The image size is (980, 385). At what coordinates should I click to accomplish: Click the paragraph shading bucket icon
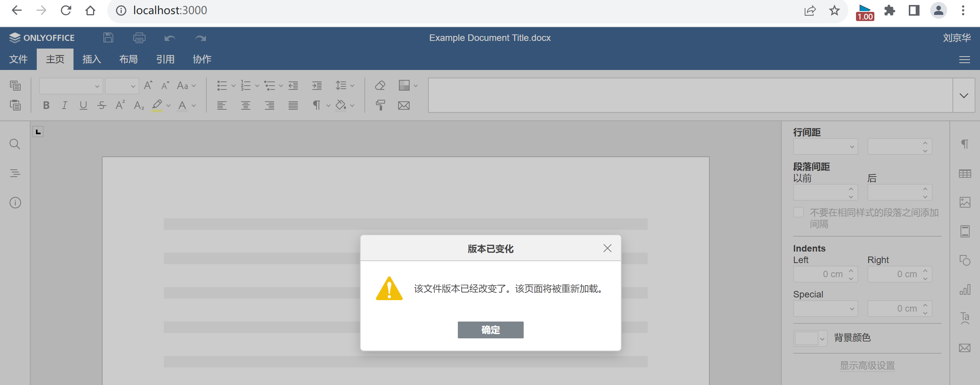click(341, 105)
